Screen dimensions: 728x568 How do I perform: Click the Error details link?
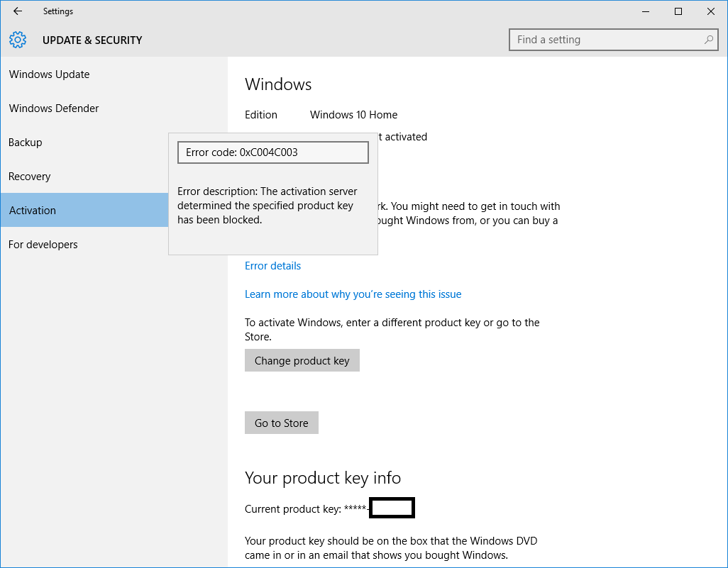pyautogui.click(x=272, y=266)
